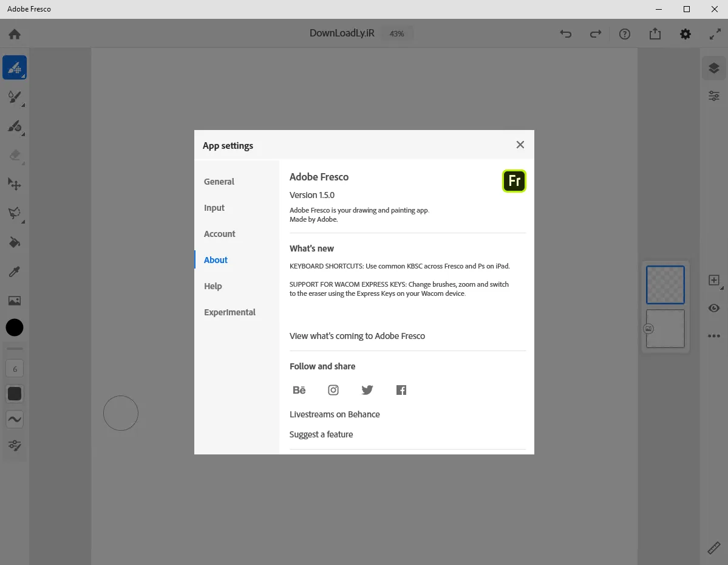Open the brush flow square control
The image size is (728, 565).
coord(15,394)
